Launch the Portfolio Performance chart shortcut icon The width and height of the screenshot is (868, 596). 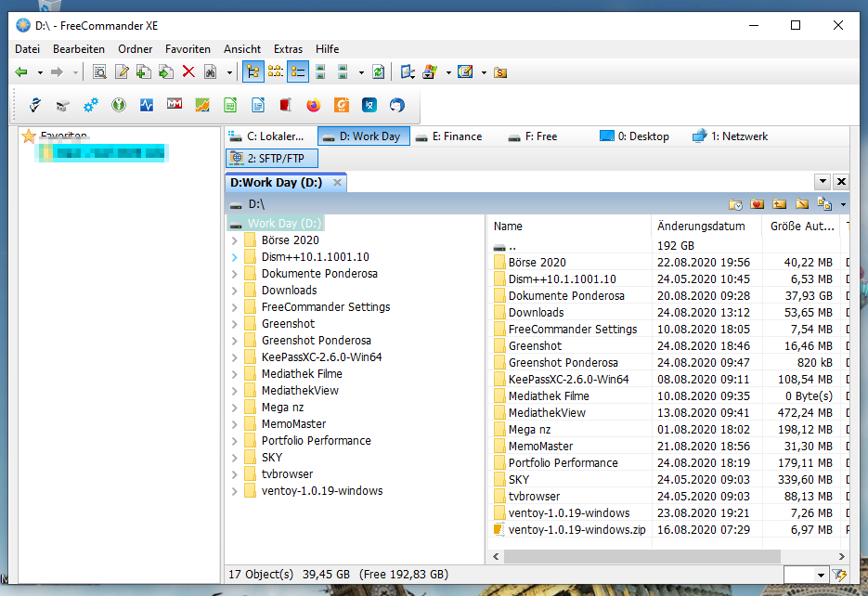202,105
